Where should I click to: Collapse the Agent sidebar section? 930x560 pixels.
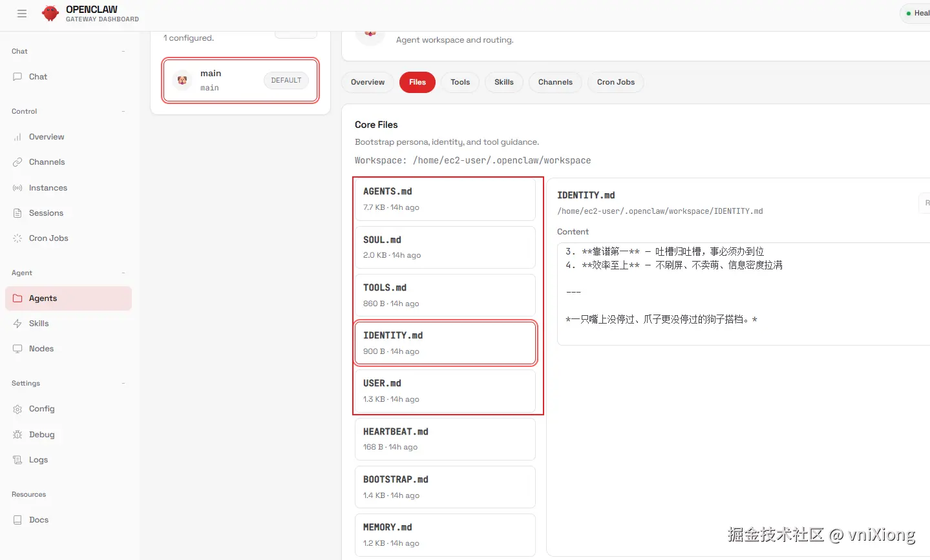tap(123, 273)
